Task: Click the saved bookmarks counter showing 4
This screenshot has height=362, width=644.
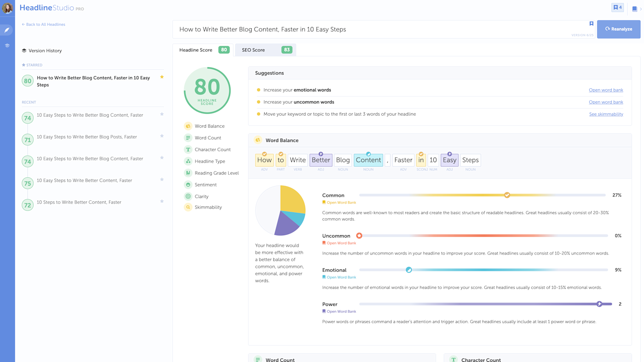Action: 617,7
